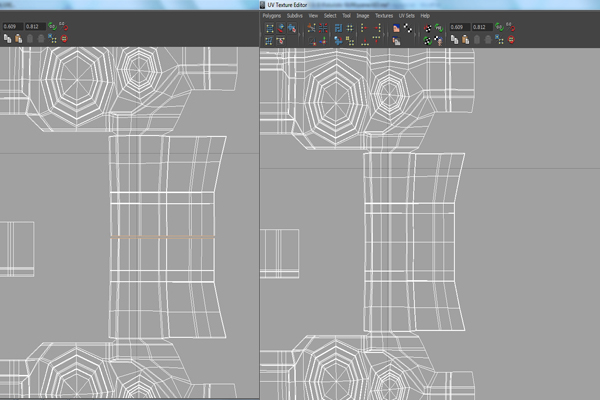
Task: Click the green circular arrows update icon beside checker
Action: click(x=439, y=28)
